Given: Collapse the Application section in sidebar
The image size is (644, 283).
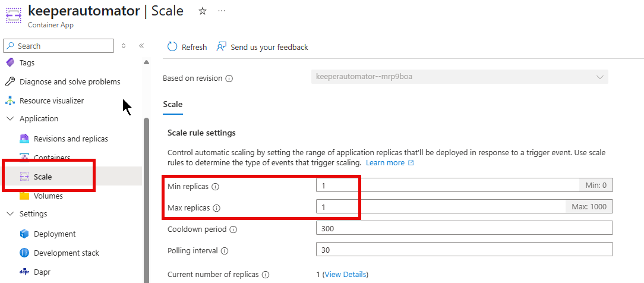Looking at the screenshot, I should point(10,119).
